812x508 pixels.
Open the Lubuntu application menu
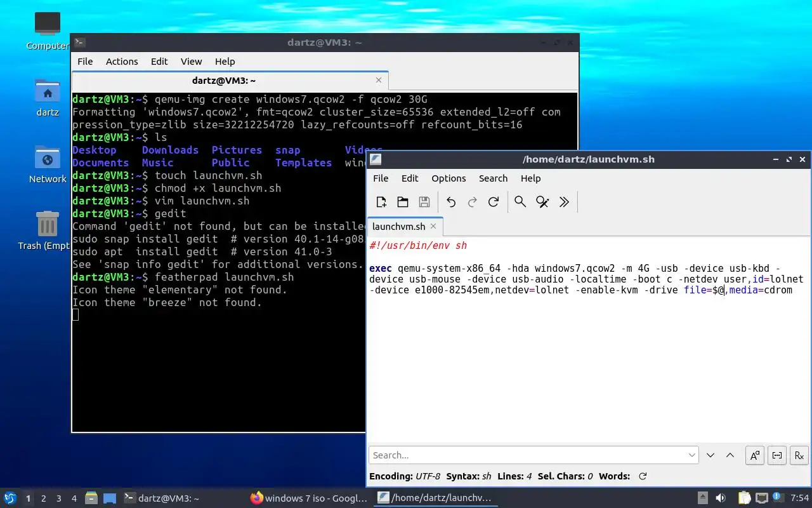(x=10, y=498)
